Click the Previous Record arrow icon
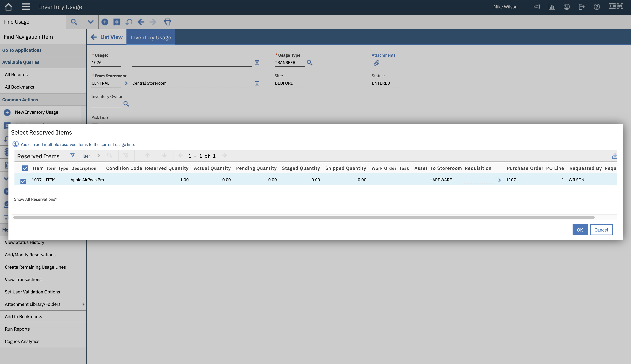The width and height of the screenshot is (631, 364). pos(141,22)
